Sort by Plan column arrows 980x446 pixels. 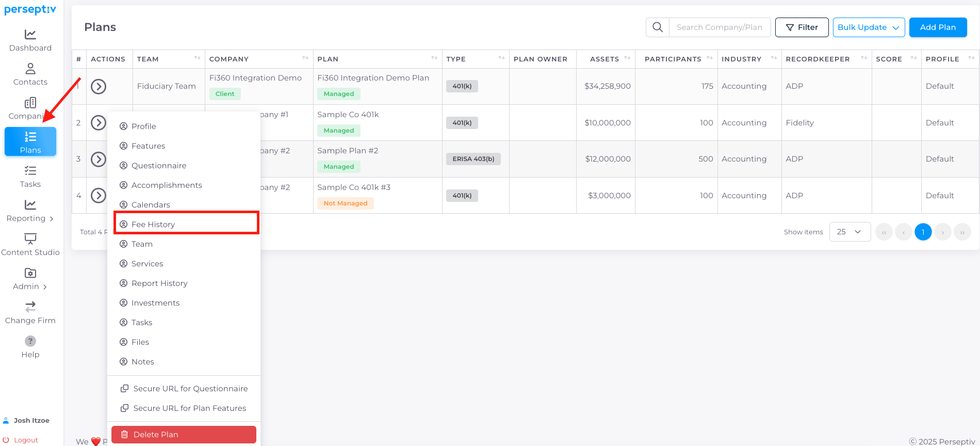434,58
